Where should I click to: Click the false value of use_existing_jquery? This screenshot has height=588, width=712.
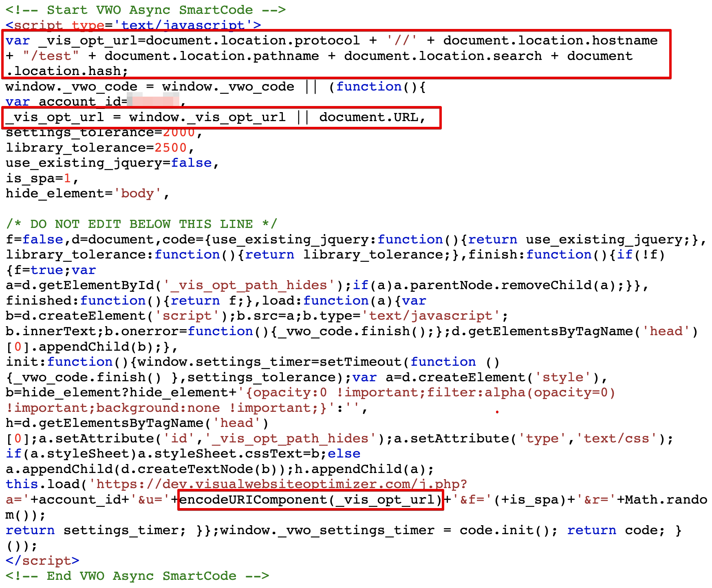pyautogui.click(x=191, y=163)
